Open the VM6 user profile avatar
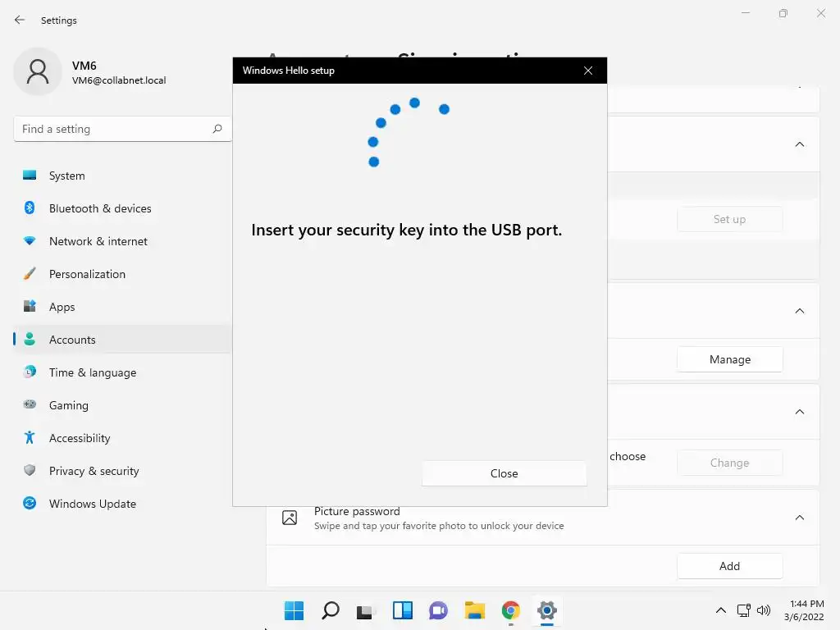Image resolution: width=840 pixels, height=630 pixels. (38, 71)
